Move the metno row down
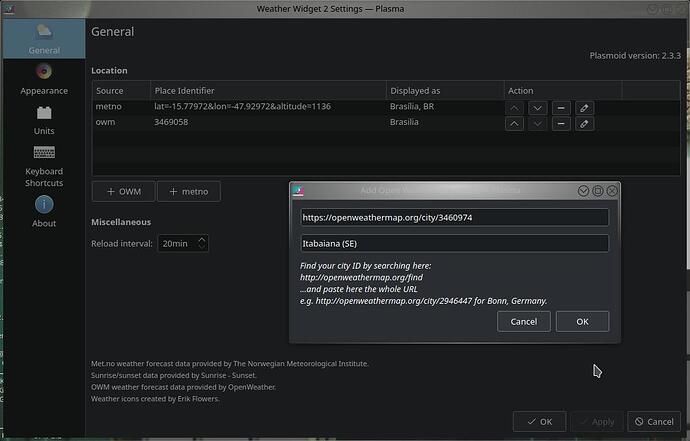690x441 pixels. pyautogui.click(x=537, y=108)
